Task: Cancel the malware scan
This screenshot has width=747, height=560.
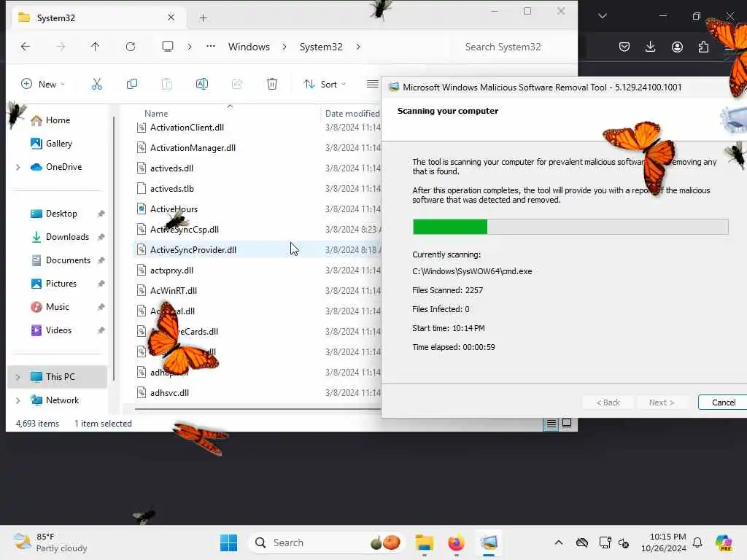Action: click(723, 402)
